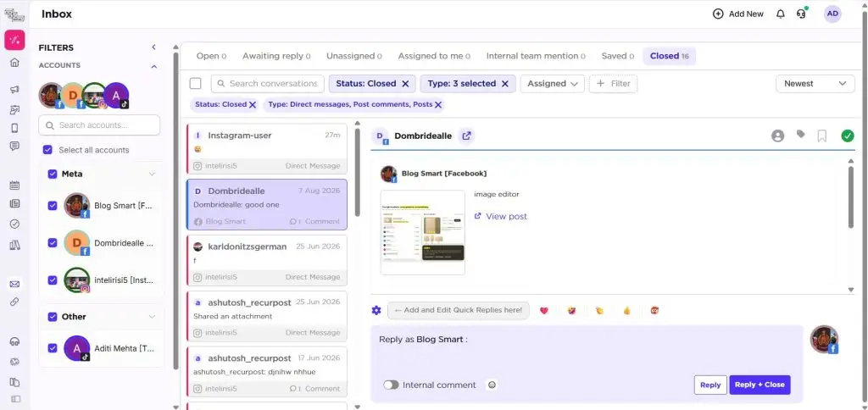
Task: Open the image editor post thumbnail
Action: pyautogui.click(x=423, y=232)
